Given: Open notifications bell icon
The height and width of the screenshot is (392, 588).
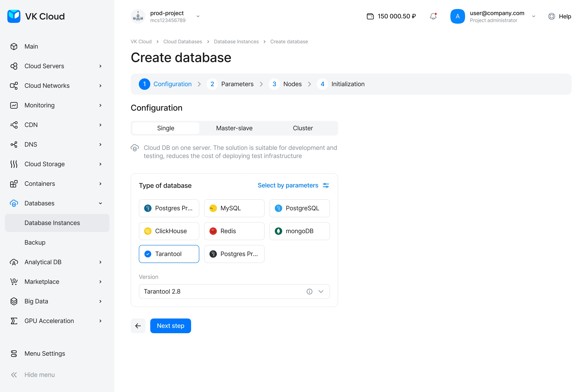Looking at the screenshot, I should [x=433, y=16].
